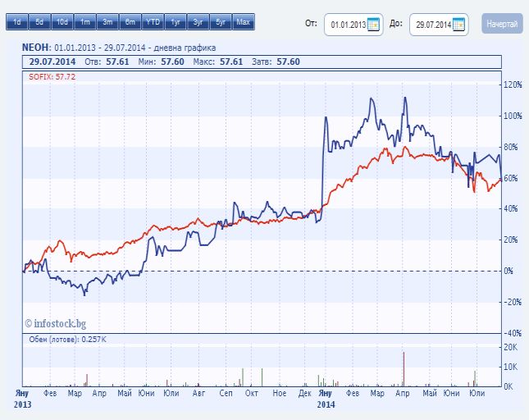Click the 10K volume axis label

tap(510, 367)
